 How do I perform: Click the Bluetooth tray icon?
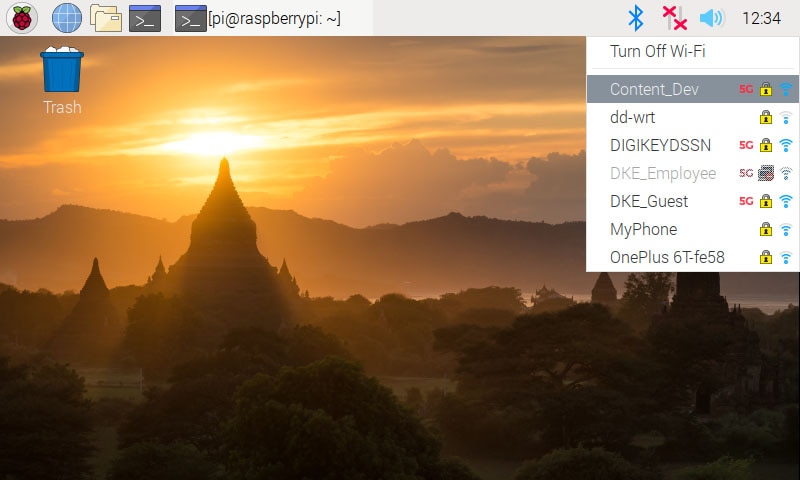pyautogui.click(x=636, y=18)
